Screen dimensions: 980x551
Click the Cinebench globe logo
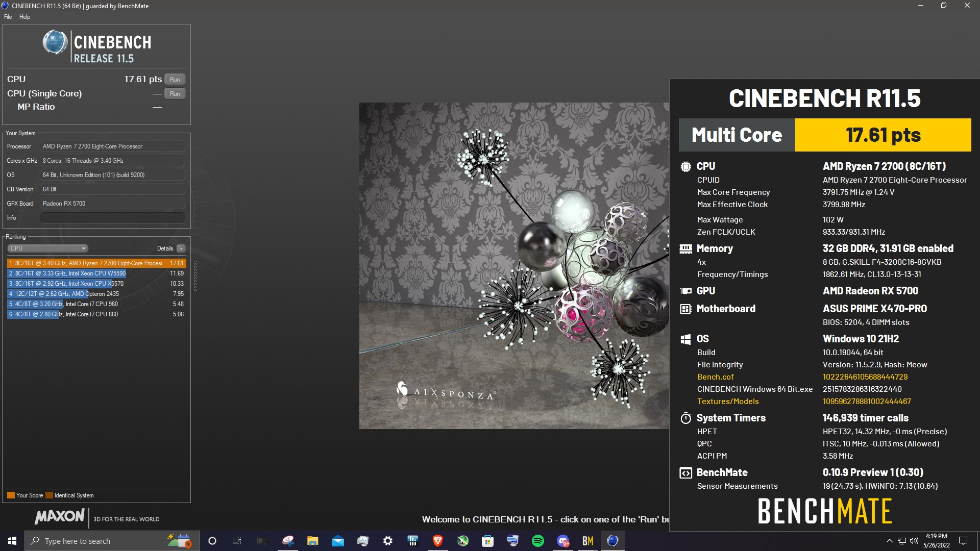click(x=55, y=42)
